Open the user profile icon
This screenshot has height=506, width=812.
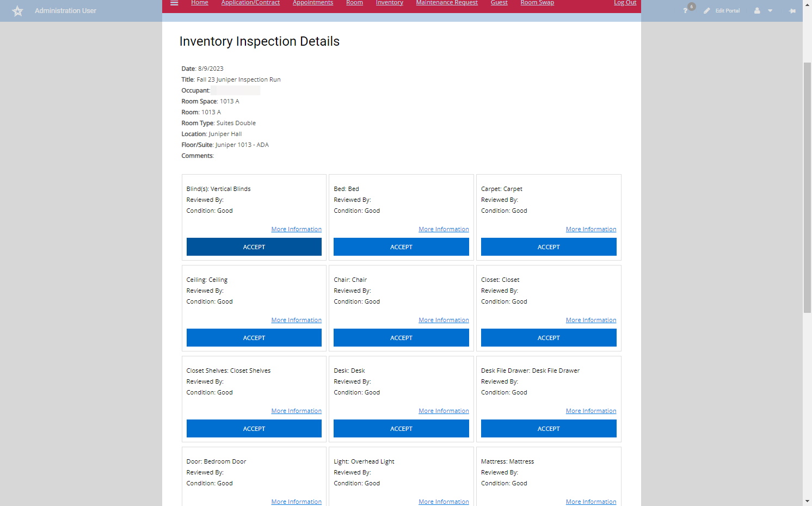757,11
